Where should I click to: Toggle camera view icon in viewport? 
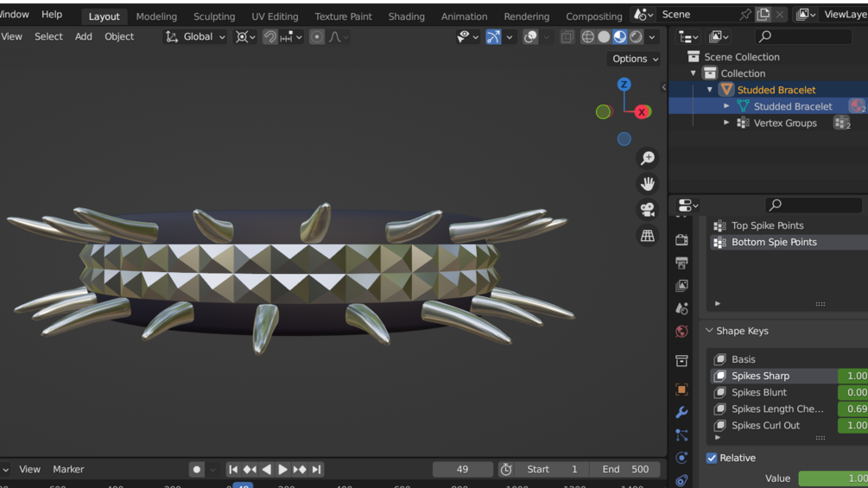click(x=647, y=210)
